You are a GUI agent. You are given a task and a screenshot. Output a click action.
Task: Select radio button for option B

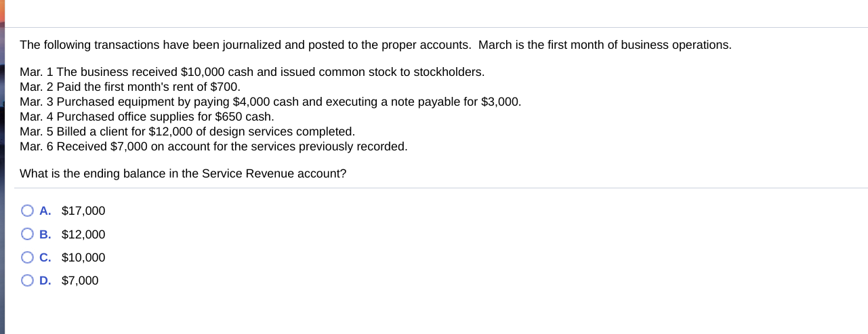coord(27,234)
